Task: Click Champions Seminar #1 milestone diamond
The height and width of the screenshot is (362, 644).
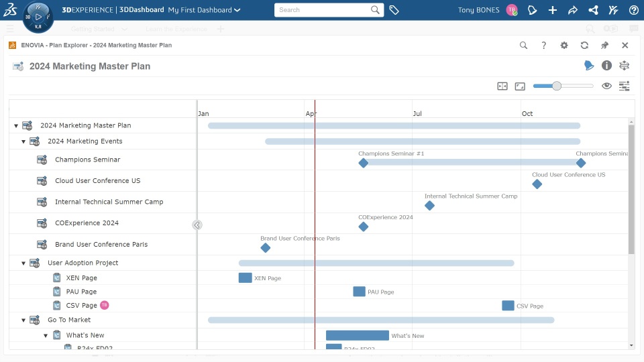Action: (x=363, y=163)
